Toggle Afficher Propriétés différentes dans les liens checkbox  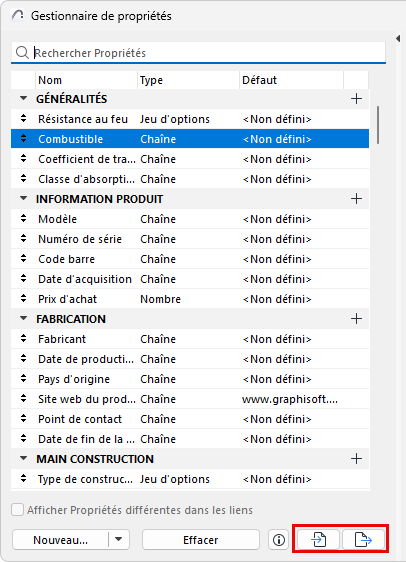click(18, 510)
